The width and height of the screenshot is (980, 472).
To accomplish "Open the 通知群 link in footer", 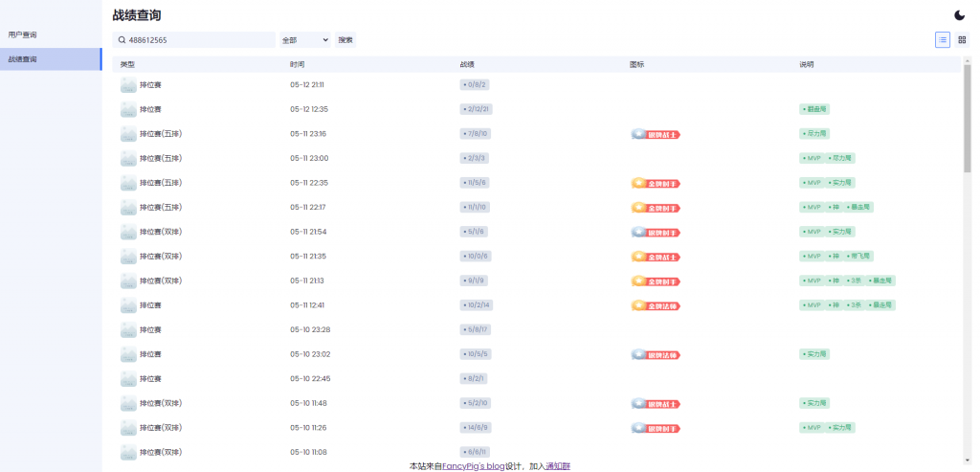I will [x=558, y=466].
